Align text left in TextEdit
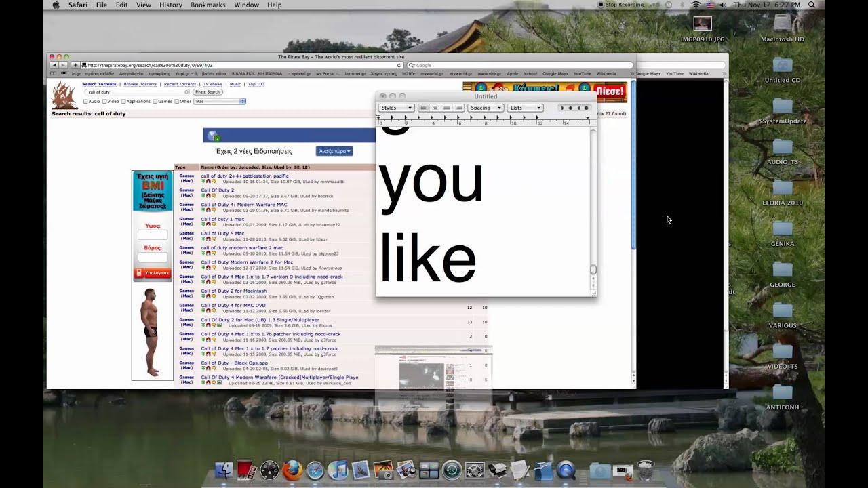Image resolution: width=868 pixels, height=488 pixels. [424, 108]
